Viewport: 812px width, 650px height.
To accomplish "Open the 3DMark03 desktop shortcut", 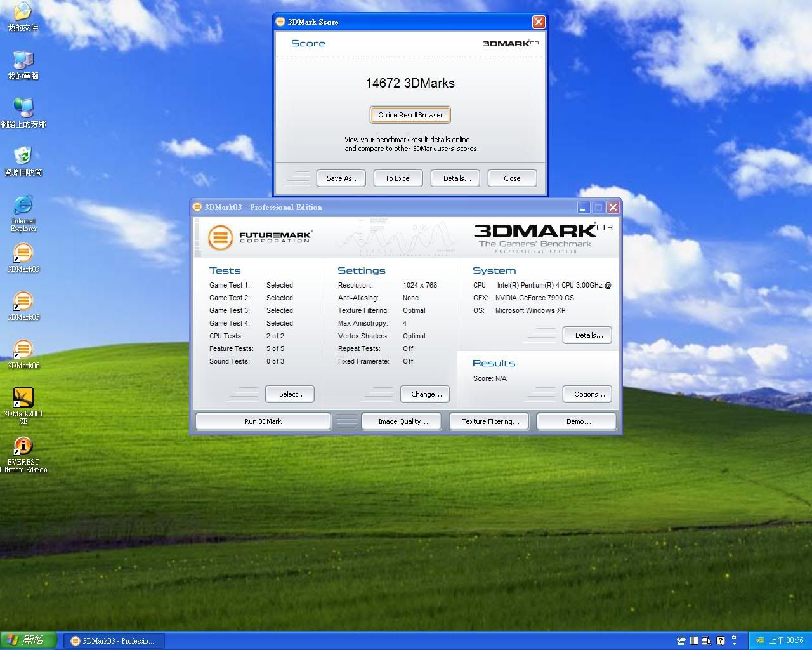I will coord(23,254).
